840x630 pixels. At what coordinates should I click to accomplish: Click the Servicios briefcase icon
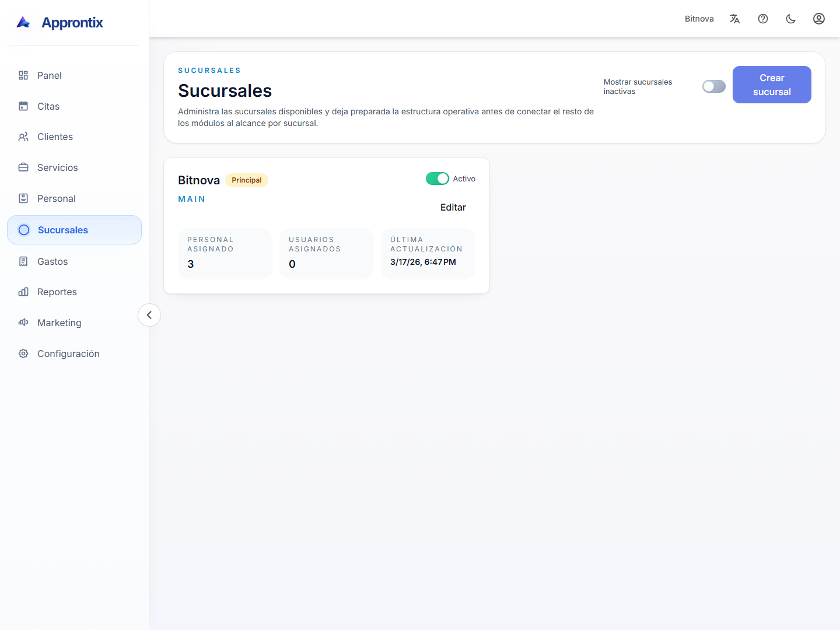pos(23,167)
